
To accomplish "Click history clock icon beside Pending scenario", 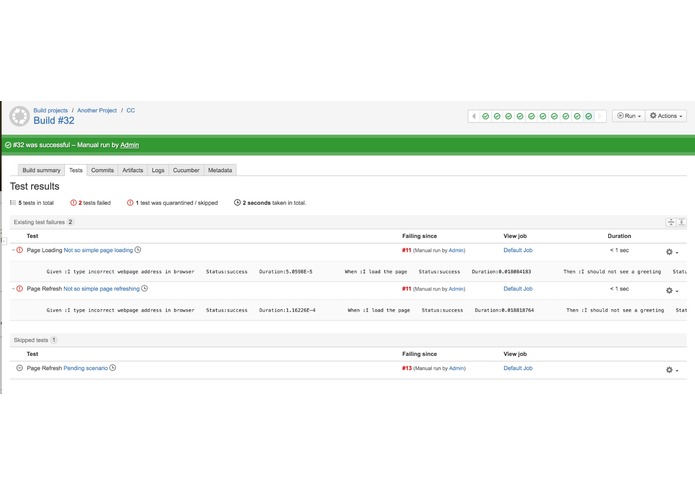I will pyautogui.click(x=113, y=368).
